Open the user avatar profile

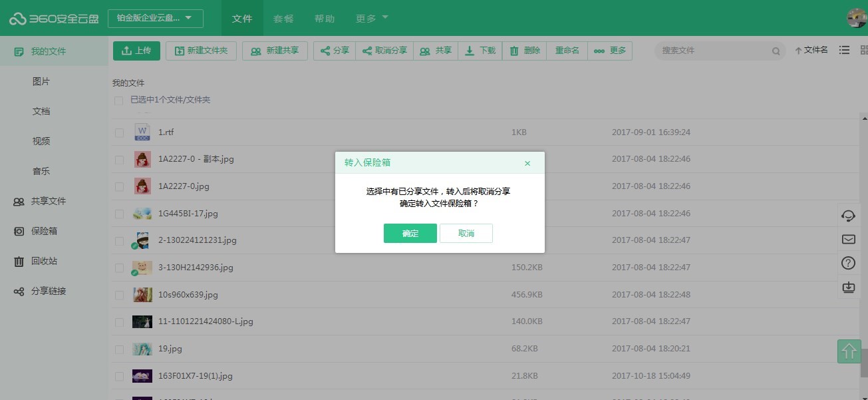[856, 18]
